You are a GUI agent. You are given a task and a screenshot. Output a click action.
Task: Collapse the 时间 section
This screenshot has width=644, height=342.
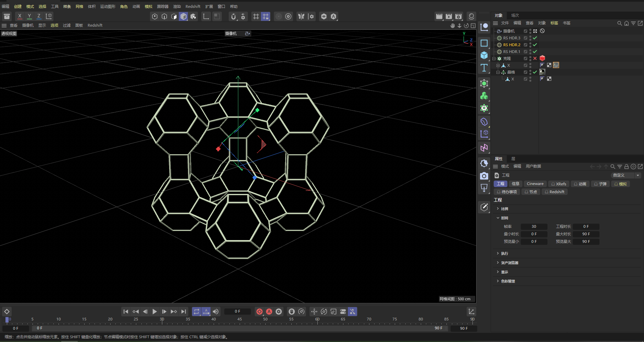[x=498, y=218]
